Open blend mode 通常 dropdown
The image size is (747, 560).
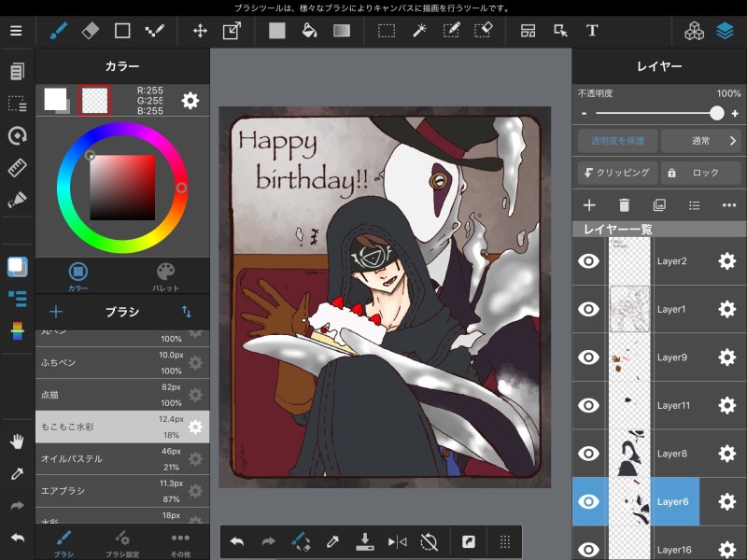[701, 141]
